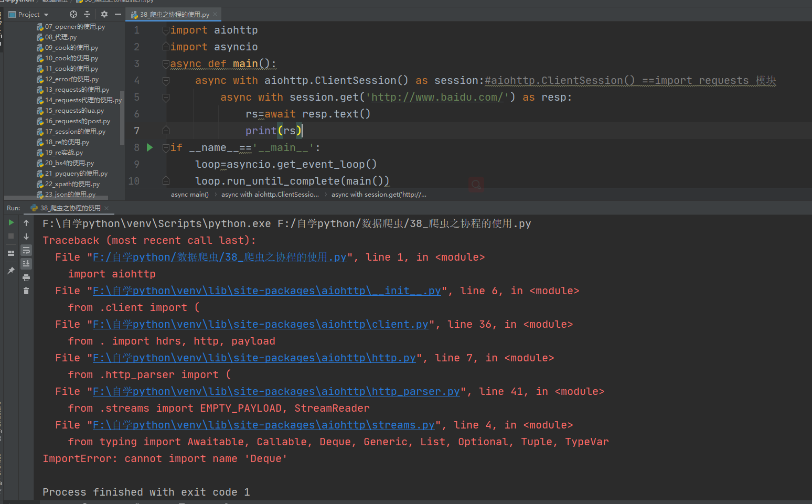Image resolution: width=812 pixels, height=504 pixels.
Task: Collapse the fold marker at line 1 imports
Action: click(x=166, y=30)
